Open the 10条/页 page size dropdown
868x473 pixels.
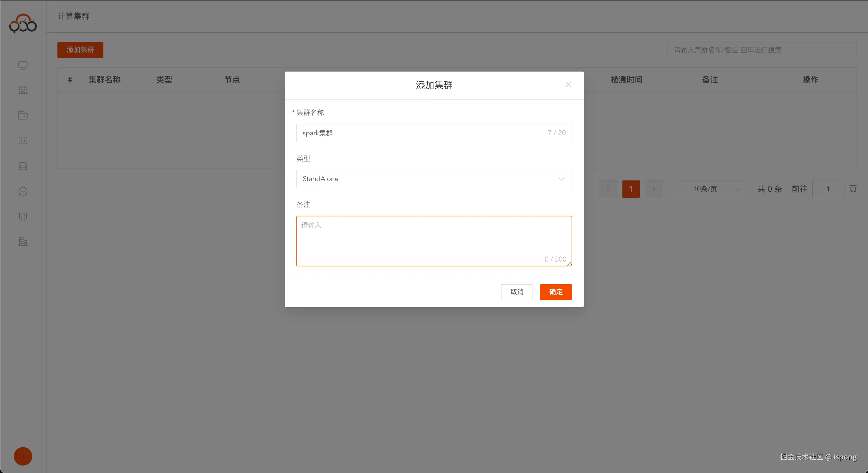tap(711, 189)
